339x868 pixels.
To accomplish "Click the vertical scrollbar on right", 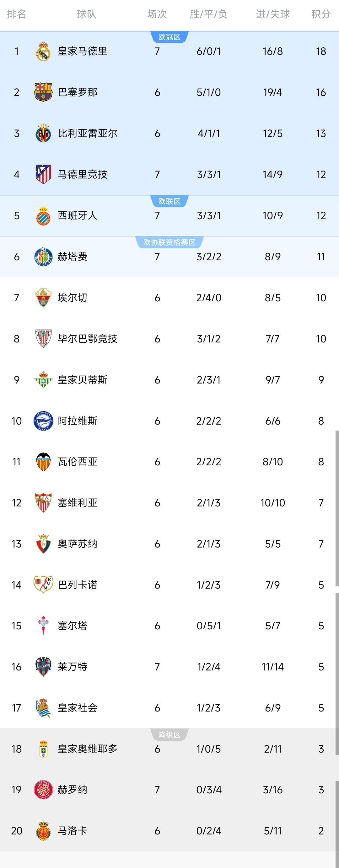I will tap(337, 505).
